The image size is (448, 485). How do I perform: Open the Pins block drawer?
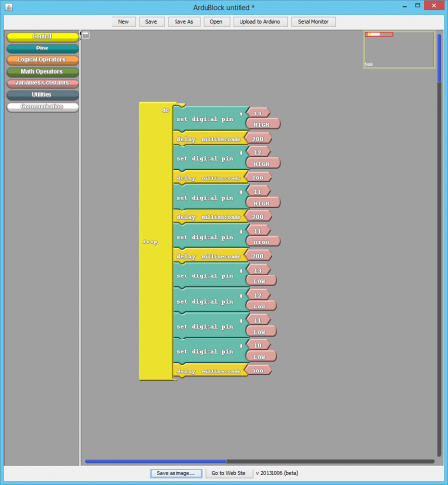pyautogui.click(x=43, y=48)
